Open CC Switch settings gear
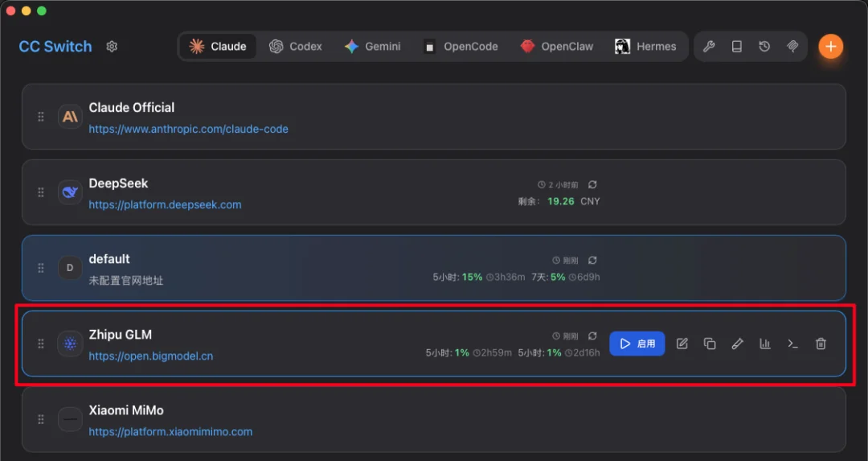 [112, 47]
